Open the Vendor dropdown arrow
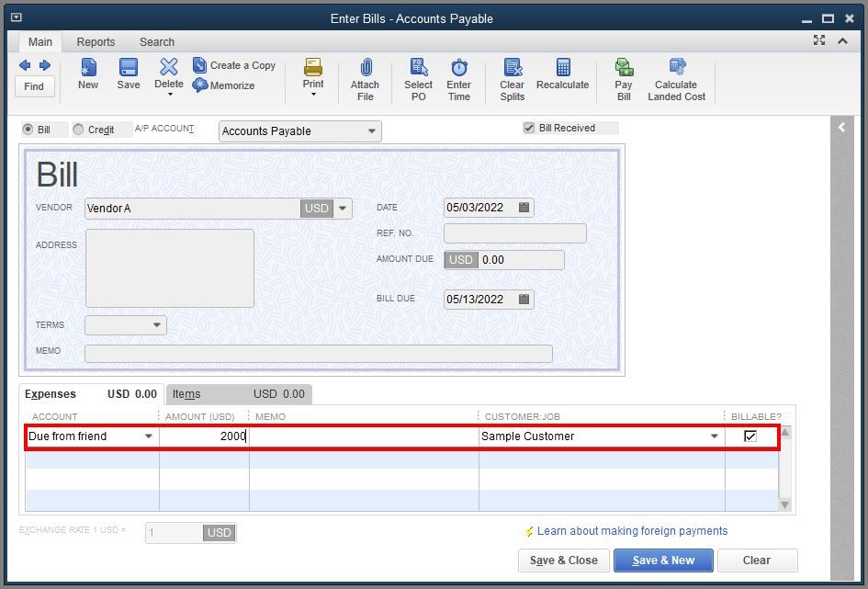 coord(343,209)
